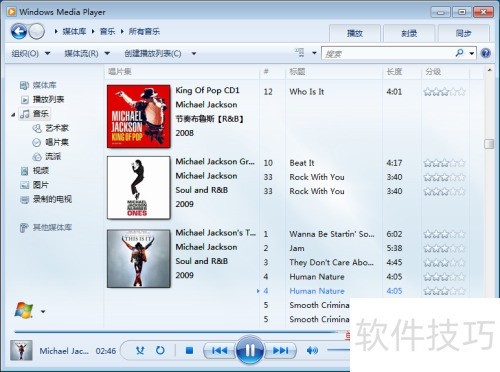Viewport: 500px width, 372px height.
Task: Select Number Ones album cover
Action: (139, 188)
